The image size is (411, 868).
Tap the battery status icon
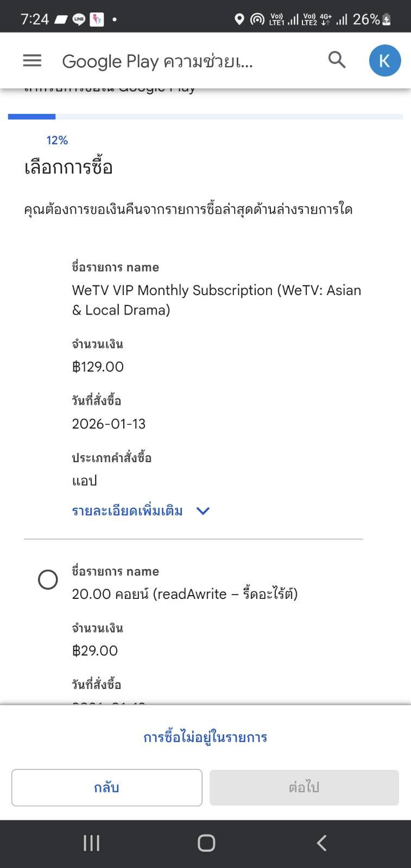[x=386, y=20]
